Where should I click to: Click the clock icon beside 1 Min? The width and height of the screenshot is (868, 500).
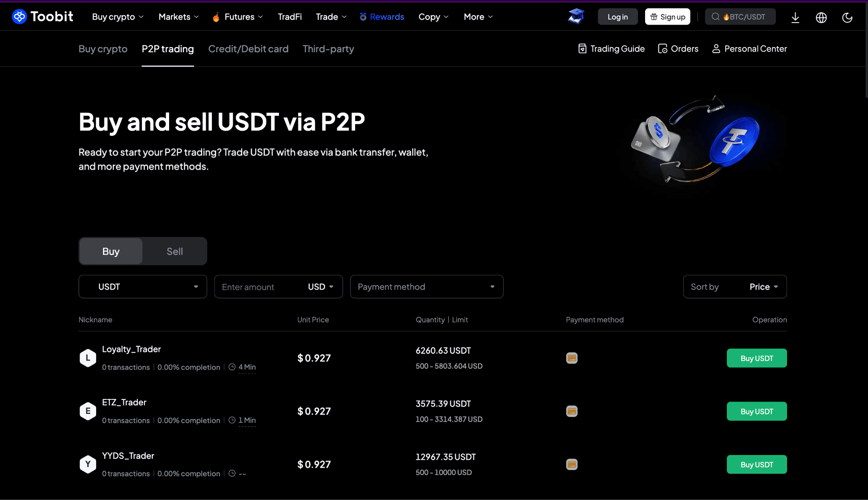click(232, 420)
